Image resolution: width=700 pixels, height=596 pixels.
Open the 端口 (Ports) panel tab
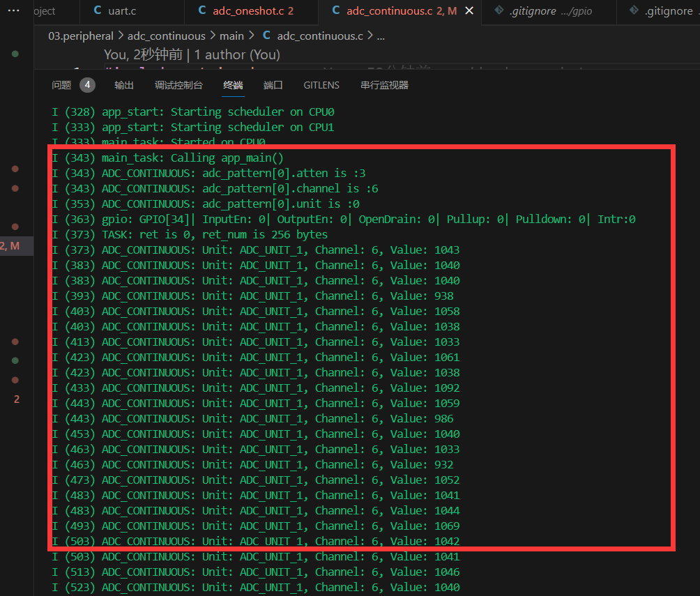point(273,85)
